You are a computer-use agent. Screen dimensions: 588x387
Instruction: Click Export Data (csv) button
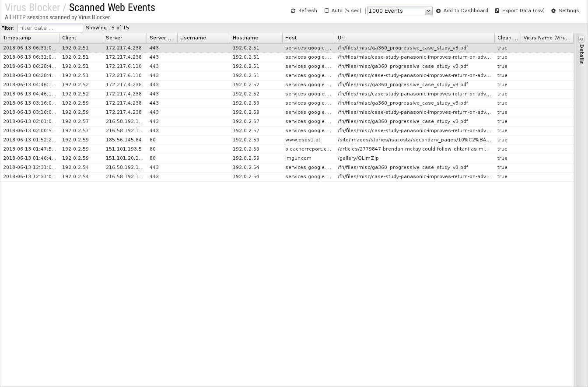(519, 11)
